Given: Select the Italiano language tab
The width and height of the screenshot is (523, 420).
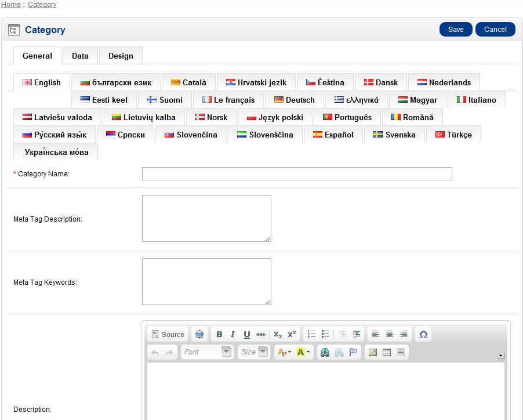Looking at the screenshot, I should tap(477, 100).
